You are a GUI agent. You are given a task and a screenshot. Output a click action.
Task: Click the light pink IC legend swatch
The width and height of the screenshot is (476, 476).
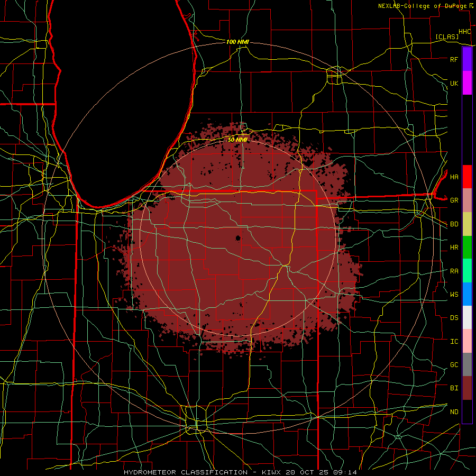[x=467, y=341]
